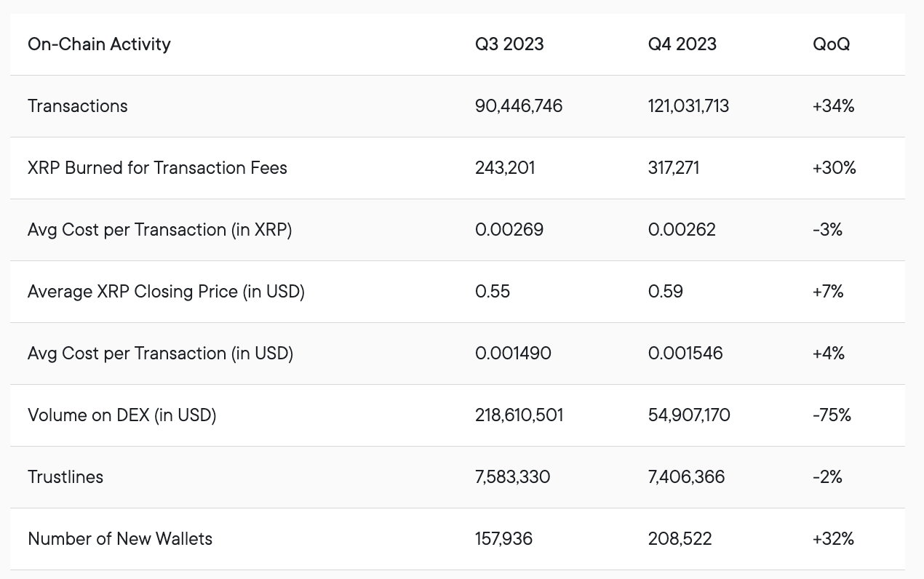Screen dimensions: 924x579
Task: Select the 0.001546 cell value
Action: (685, 354)
